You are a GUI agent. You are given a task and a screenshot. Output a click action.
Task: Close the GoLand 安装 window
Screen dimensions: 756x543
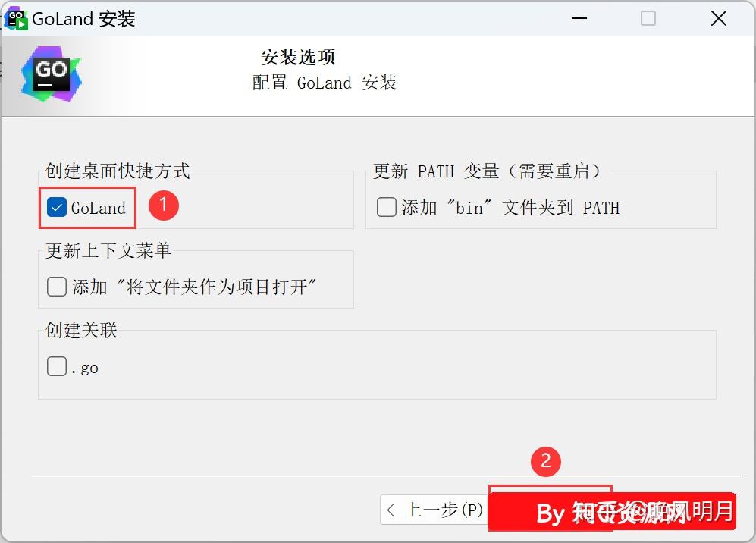[x=718, y=18]
